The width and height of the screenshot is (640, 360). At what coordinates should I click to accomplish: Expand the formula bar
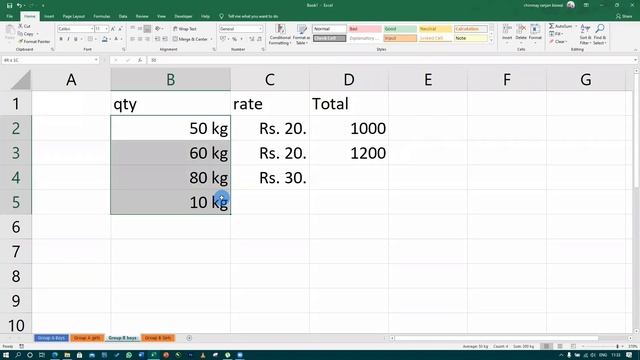click(636, 60)
